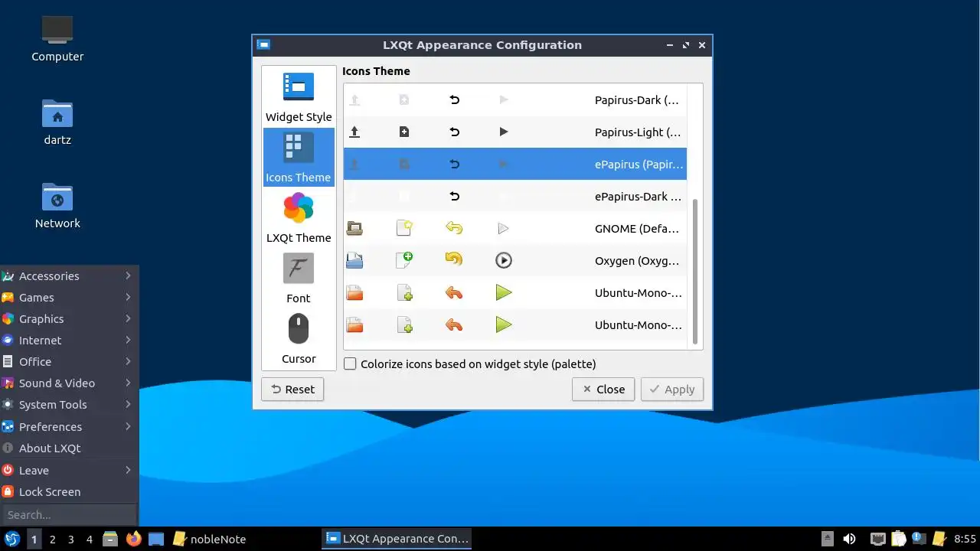
Task: Open the Preferences menu entry
Action: 69,426
